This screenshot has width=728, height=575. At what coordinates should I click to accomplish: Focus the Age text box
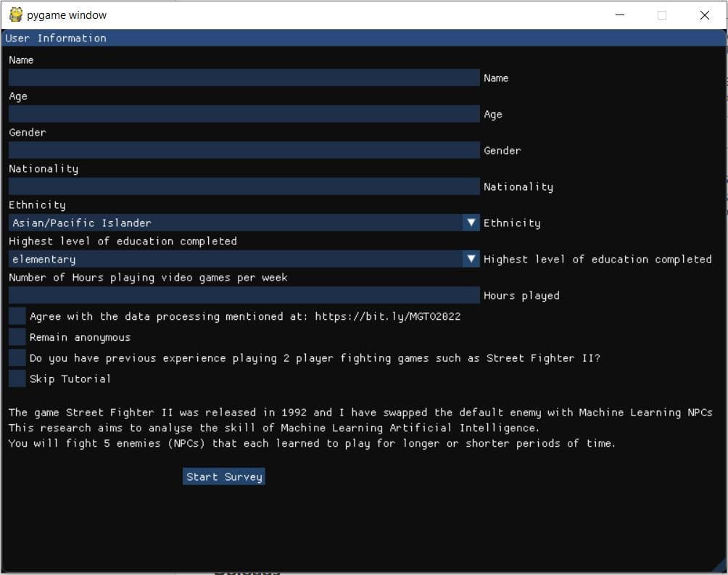[x=244, y=114]
